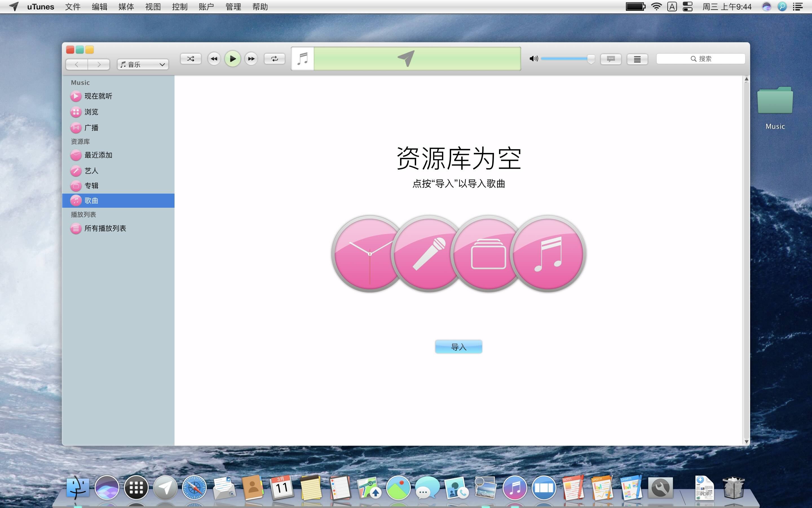Mute with the volume speaker icon
The width and height of the screenshot is (812, 508).
(533, 59)
